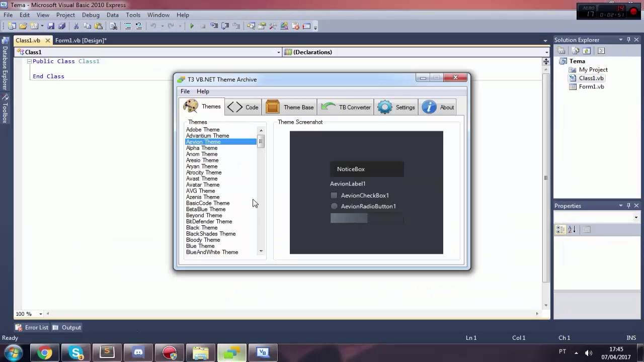Open the Debug menu

tap(91, 15)
